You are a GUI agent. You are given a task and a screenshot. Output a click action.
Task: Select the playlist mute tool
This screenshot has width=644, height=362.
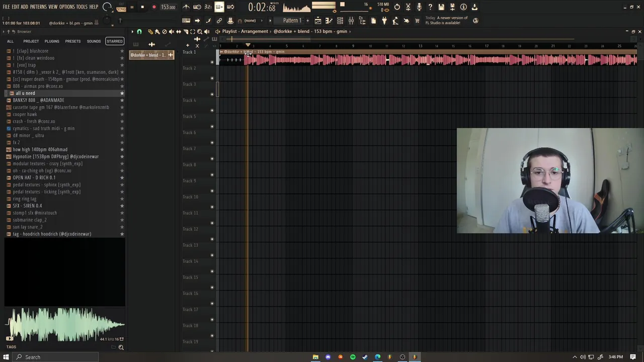click(172, 32)
